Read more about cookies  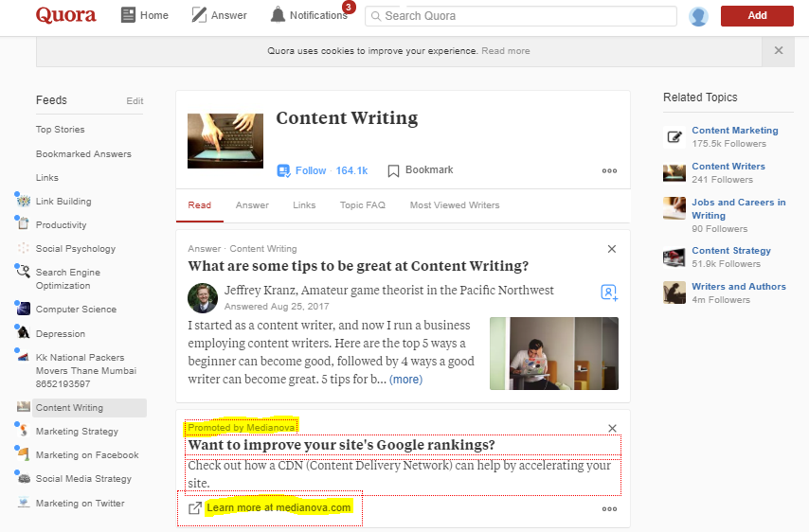pos(506,51)
